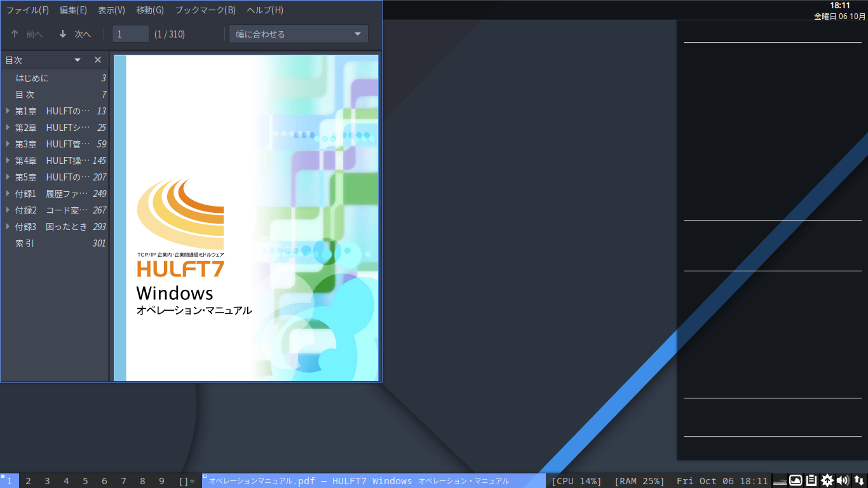Open the ファイル(F) menu
The image size is (868, 488).
(x=27, y=10)
